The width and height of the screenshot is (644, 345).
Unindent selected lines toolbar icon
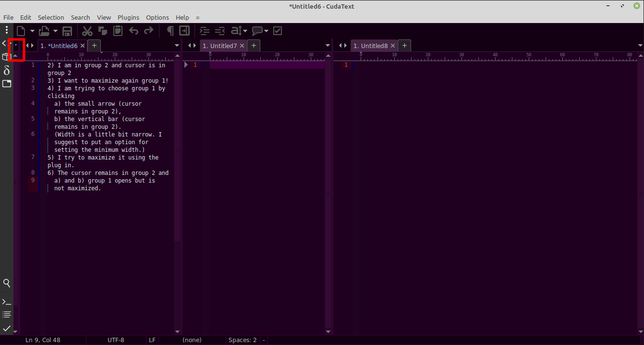[x=220, y=31]
